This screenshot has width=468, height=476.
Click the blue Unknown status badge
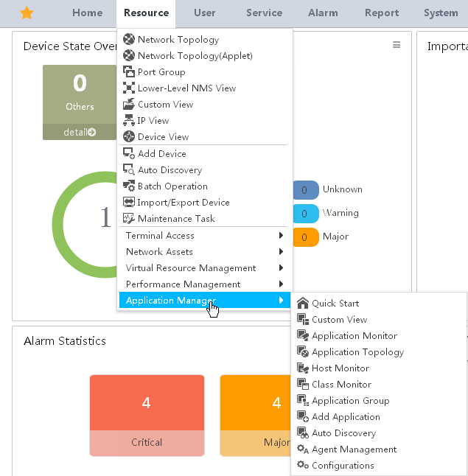[x=306, y=190]
